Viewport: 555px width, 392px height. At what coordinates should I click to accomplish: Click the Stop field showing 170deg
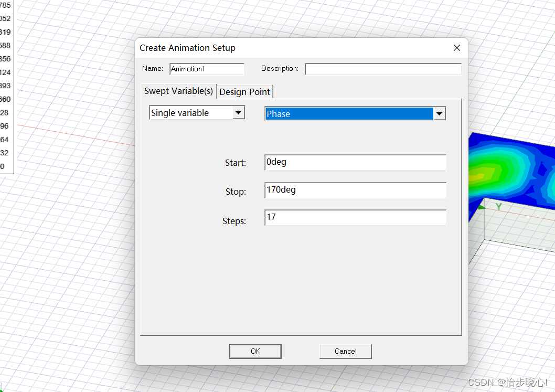(355, 190)
